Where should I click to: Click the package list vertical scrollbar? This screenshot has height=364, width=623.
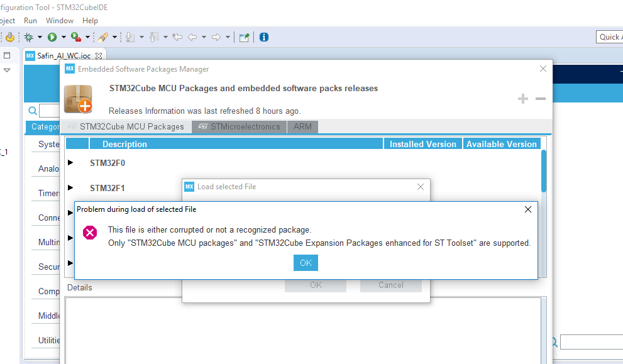click(544, 171)
